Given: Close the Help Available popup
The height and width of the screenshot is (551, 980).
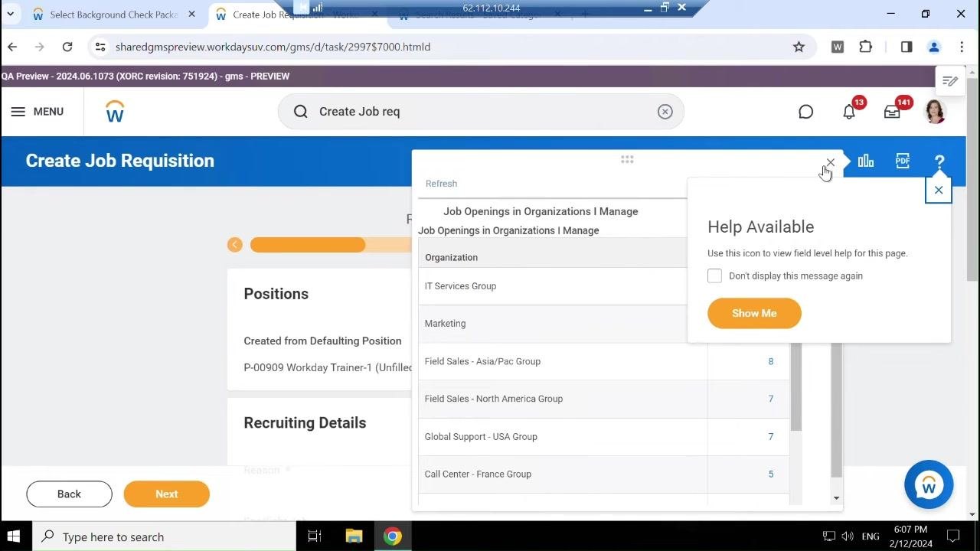Looking at the screenshot, I should pyautogui.click(x=939, y=191).
